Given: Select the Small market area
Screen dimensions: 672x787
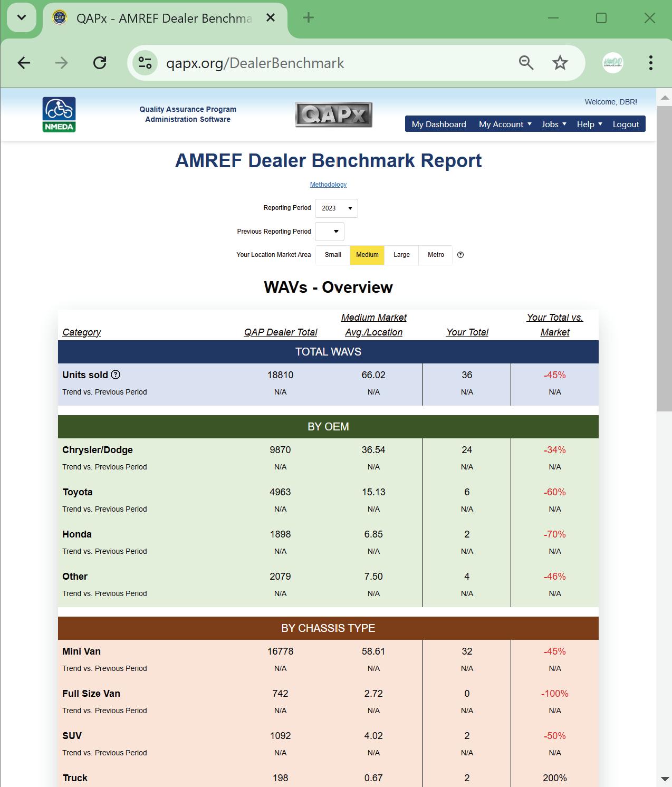Looking at the screenshot, I should pos(333,255).
